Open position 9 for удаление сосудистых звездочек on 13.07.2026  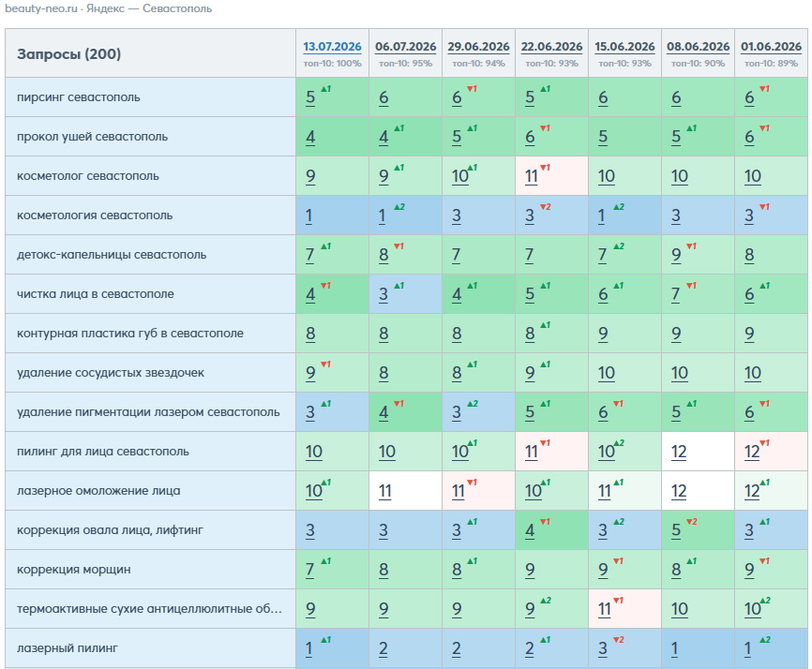click(x=310, y=373)
